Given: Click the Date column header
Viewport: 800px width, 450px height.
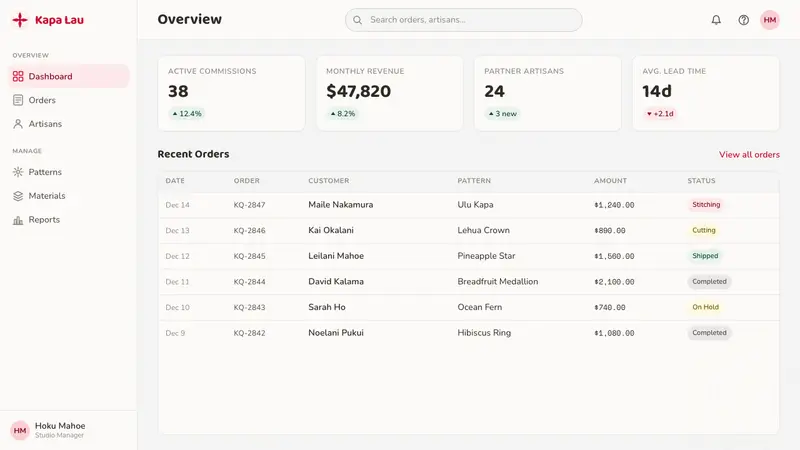Looking at the screenshot, I should (x=175, y=181).
